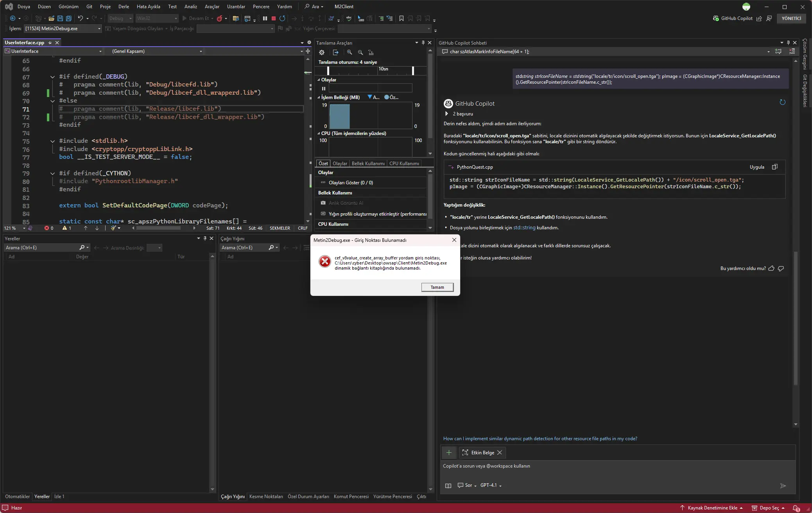Open the Komut Penceresi tab
Viewport: 812px width, 513px height.
(x=351, y=497)
